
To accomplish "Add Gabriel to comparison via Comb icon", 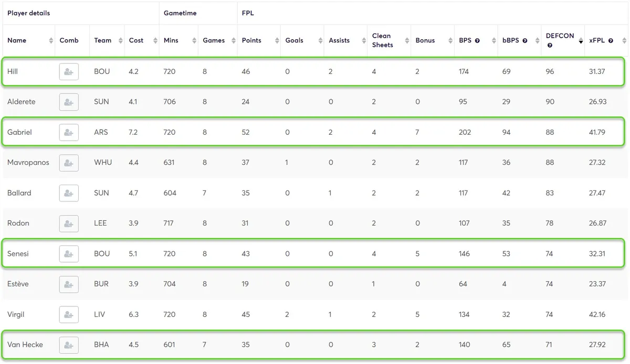I will (69, 132).
